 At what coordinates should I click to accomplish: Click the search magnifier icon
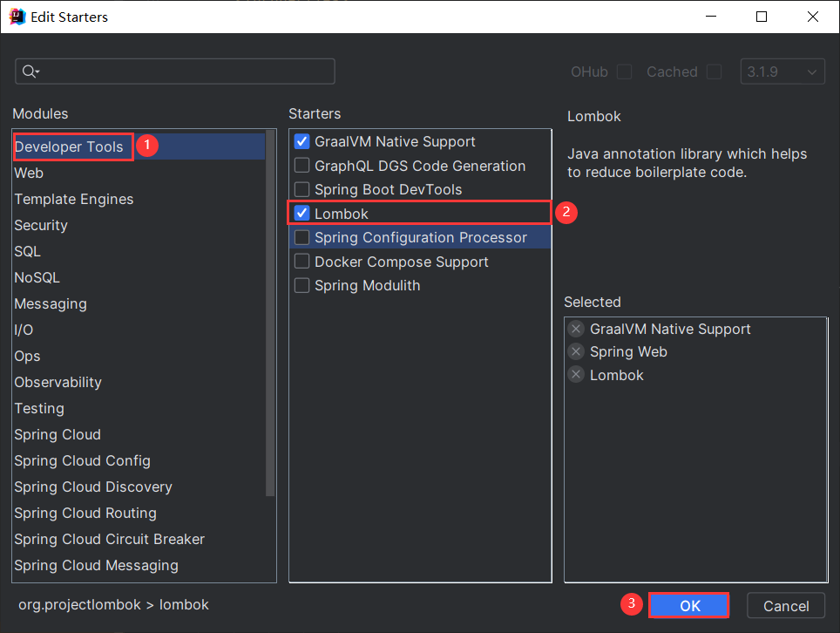click(30, 71)
